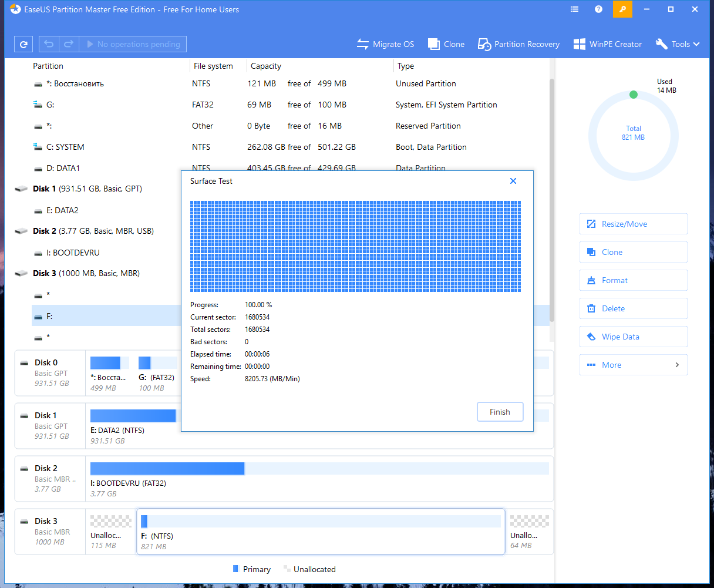Launch Partition Recovery
The width and height of the screenshot is (714, 588).
tap(518, 44)
